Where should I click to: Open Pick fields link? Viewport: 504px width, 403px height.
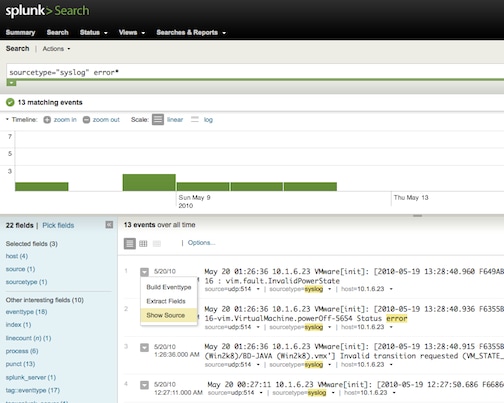coord(58,225)
